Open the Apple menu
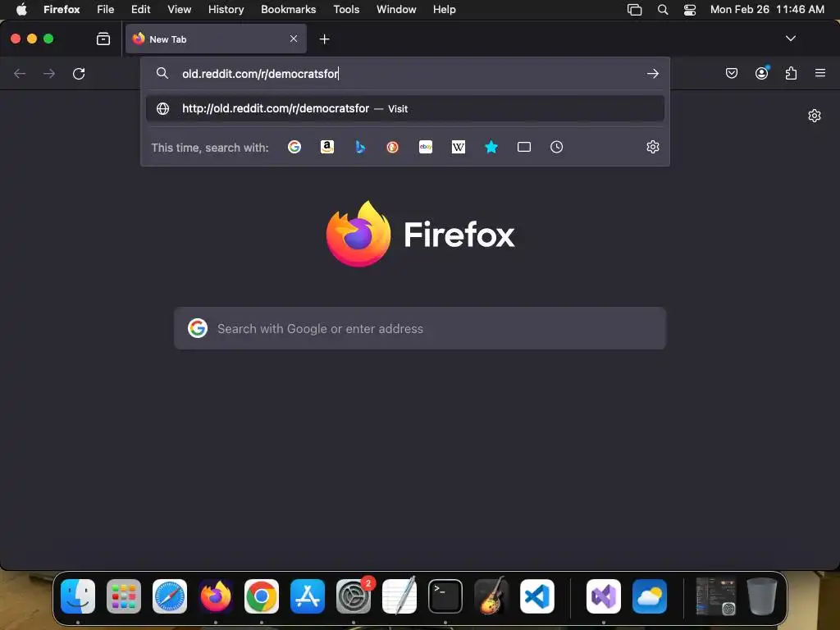The height and width of the screenshot is (630, 840). (x=21, y=10)
